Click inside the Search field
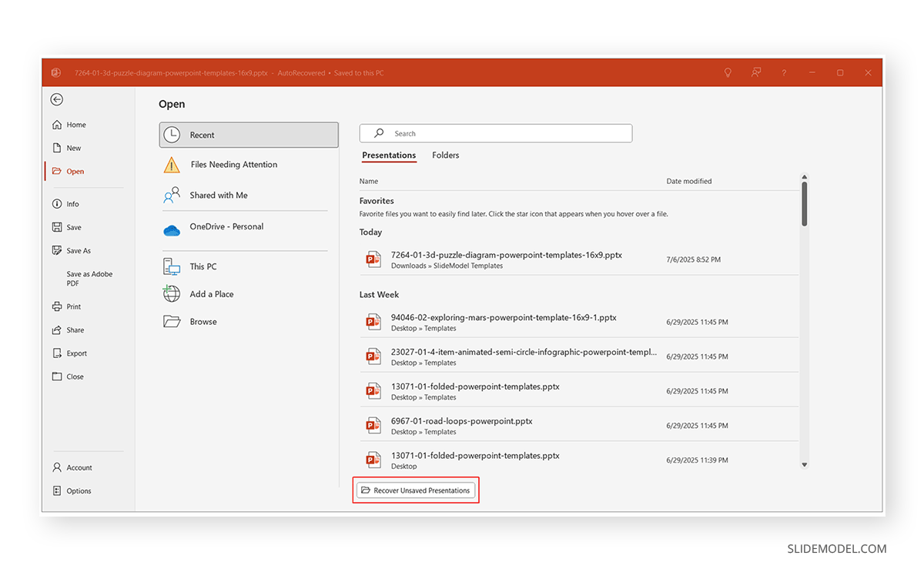The image size is (924, 572). (496, 132)
